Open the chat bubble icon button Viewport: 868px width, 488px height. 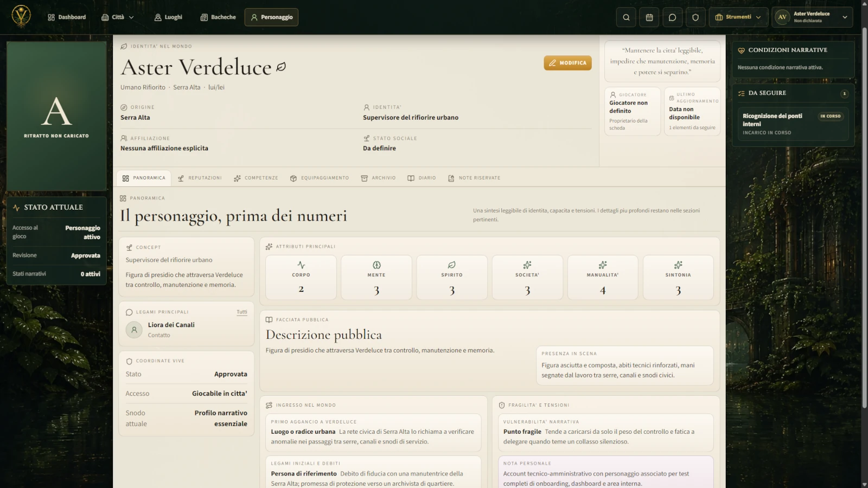[x=672, y=17]
